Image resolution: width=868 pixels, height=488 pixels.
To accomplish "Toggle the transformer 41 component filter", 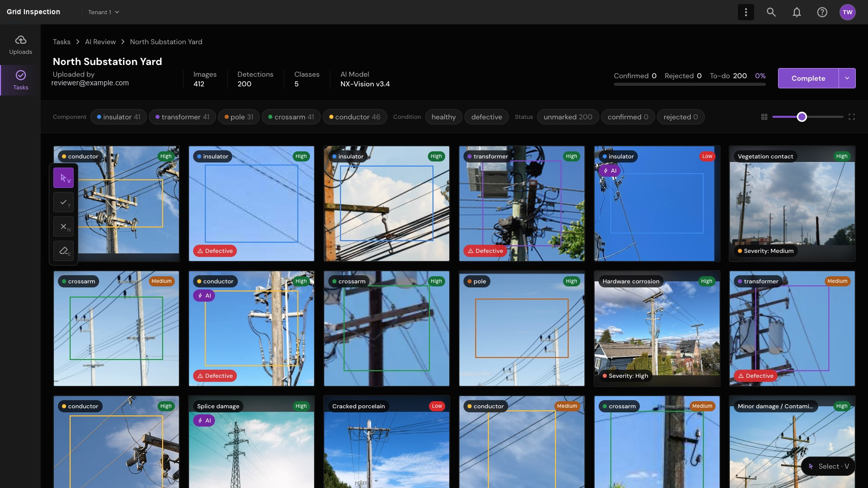I will [182, 117].
